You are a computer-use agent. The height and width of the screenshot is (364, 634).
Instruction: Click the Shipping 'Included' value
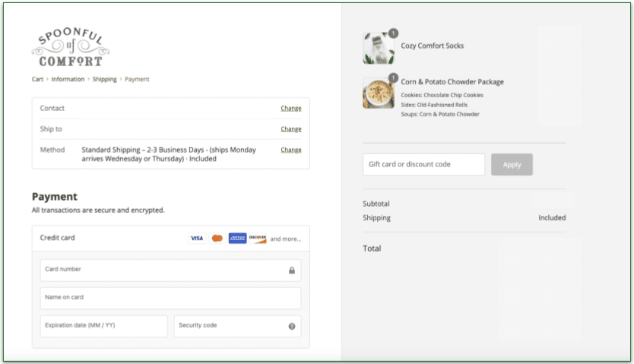[x=552, y=218]
